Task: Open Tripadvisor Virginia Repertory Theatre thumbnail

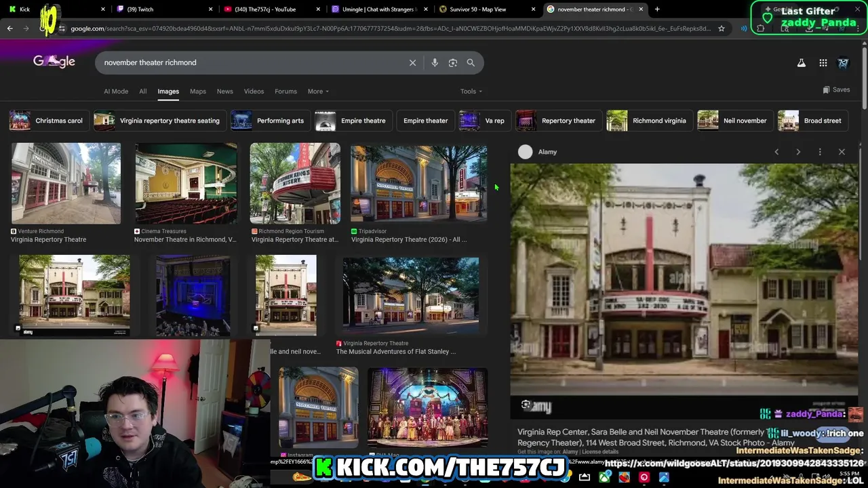Action: 418,184
